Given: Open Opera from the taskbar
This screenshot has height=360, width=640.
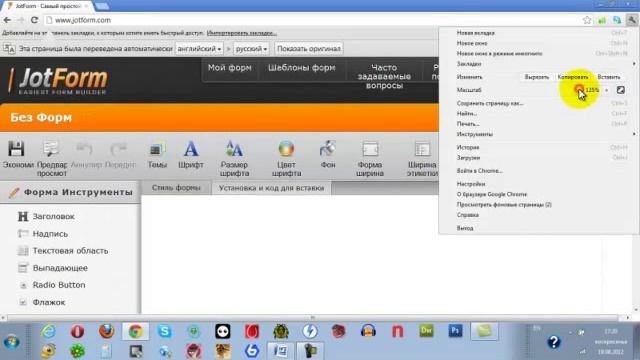Looking at the screenshot, I should [x=77, y=331].
